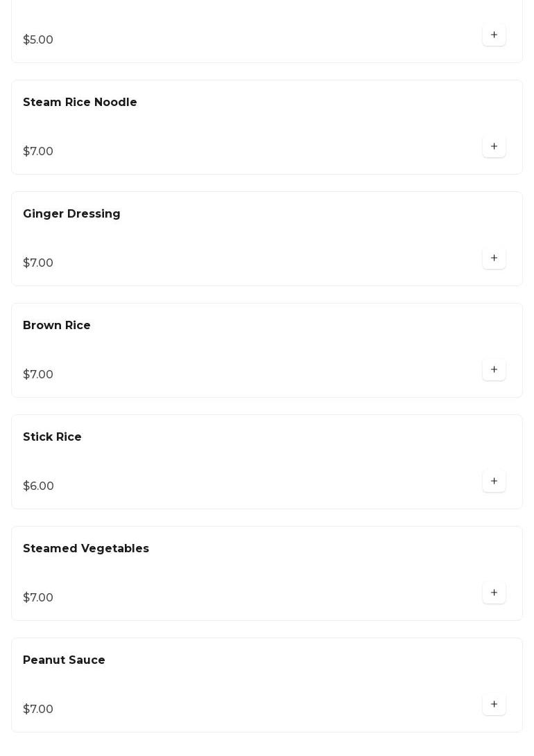Click the Stick Rice $6.00 price

38,486
